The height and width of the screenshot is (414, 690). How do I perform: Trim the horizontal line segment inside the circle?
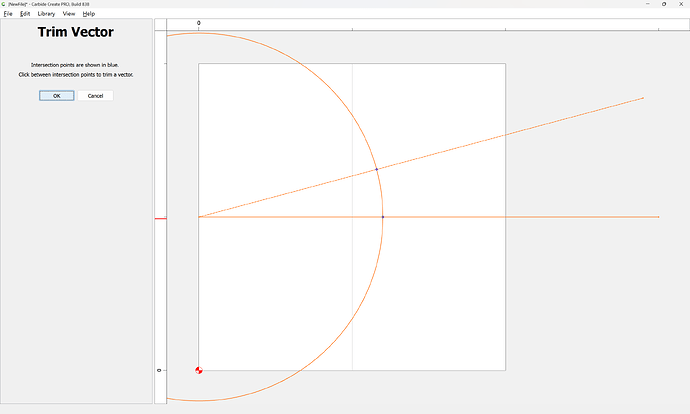pos(290,217)
